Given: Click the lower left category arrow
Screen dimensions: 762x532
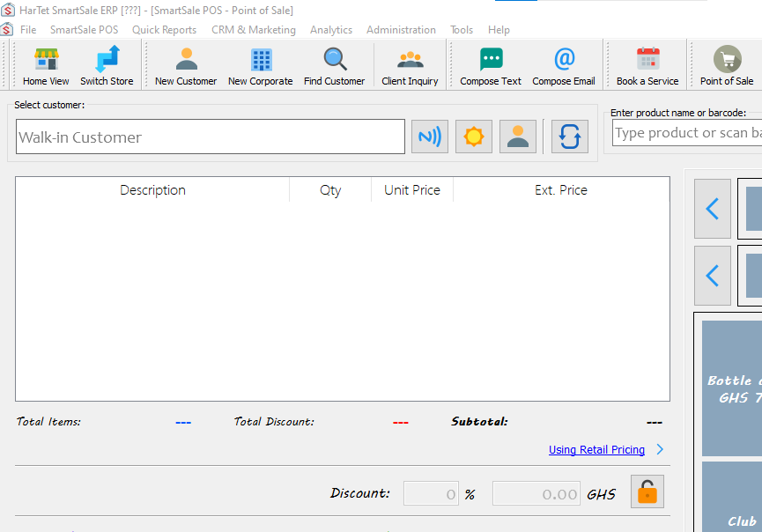Looking at the screenshot, I should pyautogui.click(x=713, y=276).
